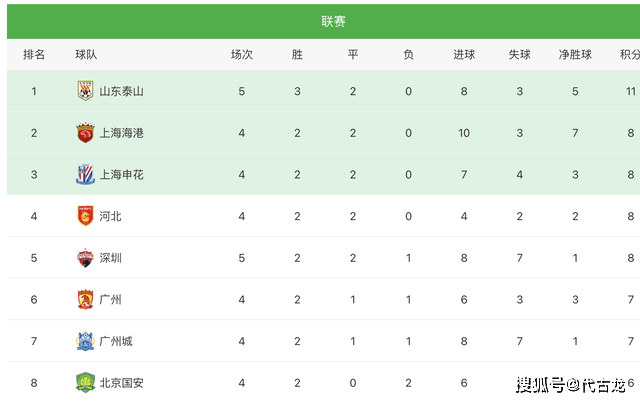The height and width of the screenshot is (402, 640).
Task: Click the Shanghai Port club crest
Action: click(85, 133)
